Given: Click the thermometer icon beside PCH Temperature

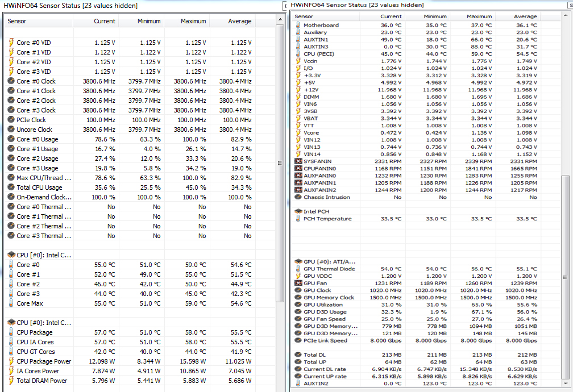Looking at the screenshot, I should pos(298,219).
